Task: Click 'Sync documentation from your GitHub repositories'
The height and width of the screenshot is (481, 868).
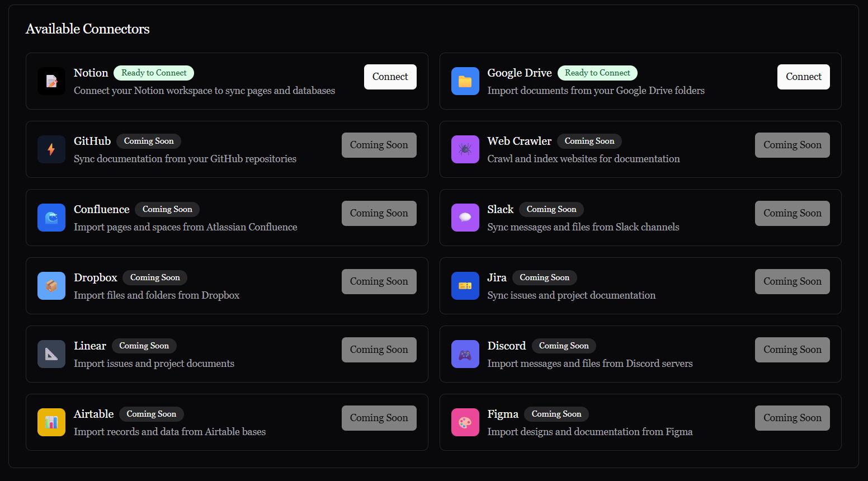Action: [x=185, y=159]
